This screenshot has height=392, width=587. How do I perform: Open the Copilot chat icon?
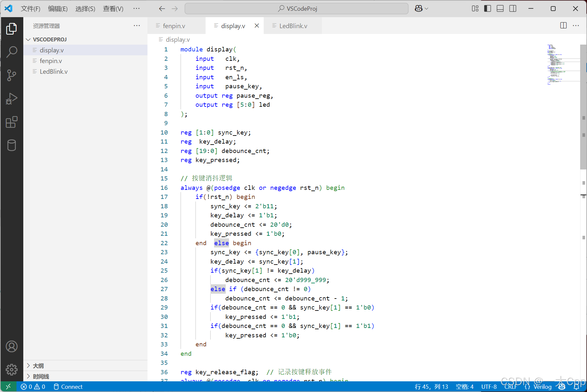click(x=419, y=9)
